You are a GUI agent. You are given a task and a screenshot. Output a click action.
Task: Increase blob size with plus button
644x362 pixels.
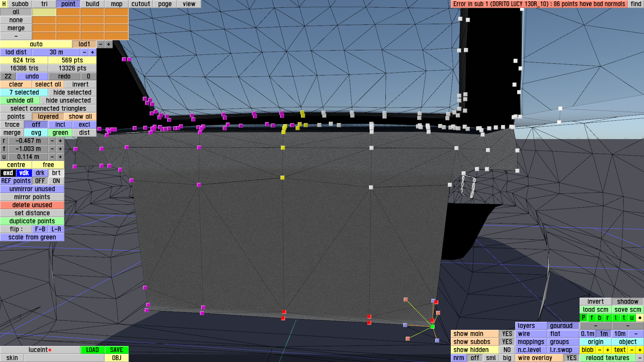pos(607,350)
